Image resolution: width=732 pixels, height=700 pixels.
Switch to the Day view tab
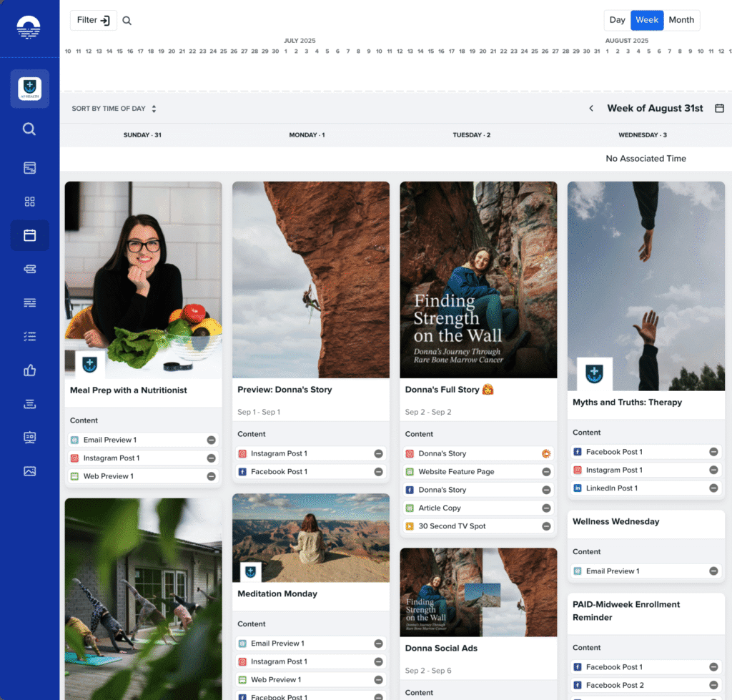(617, 20)
